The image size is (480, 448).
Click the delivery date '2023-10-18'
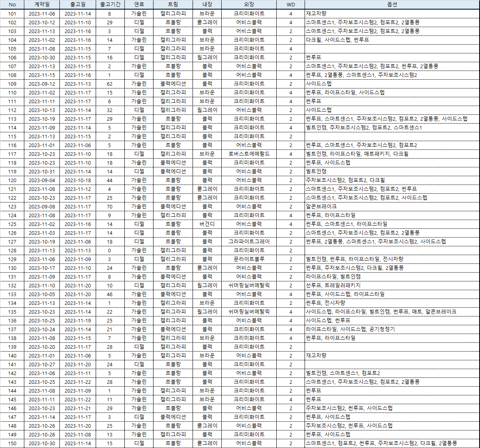78,180
